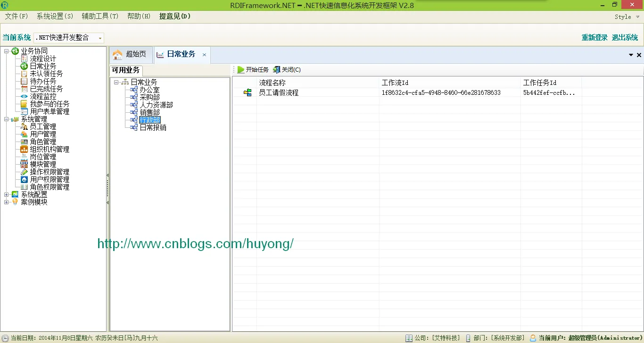Select 人力资源部 in the 日常业务 tree

(x=156, y=105)
